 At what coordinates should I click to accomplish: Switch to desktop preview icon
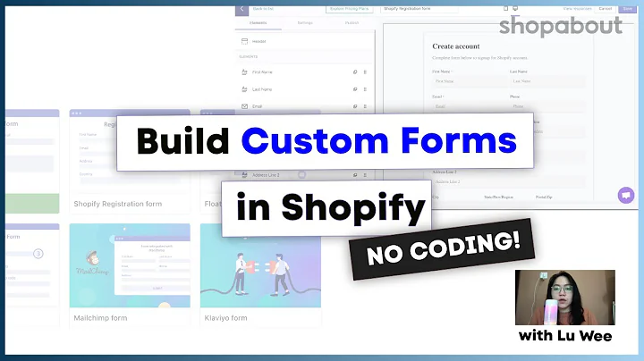click(x=515, y=8)
